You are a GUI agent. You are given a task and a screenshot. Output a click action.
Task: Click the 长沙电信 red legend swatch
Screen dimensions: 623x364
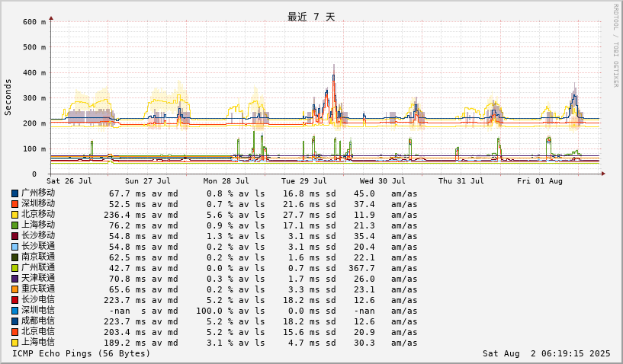pos(14,301)
